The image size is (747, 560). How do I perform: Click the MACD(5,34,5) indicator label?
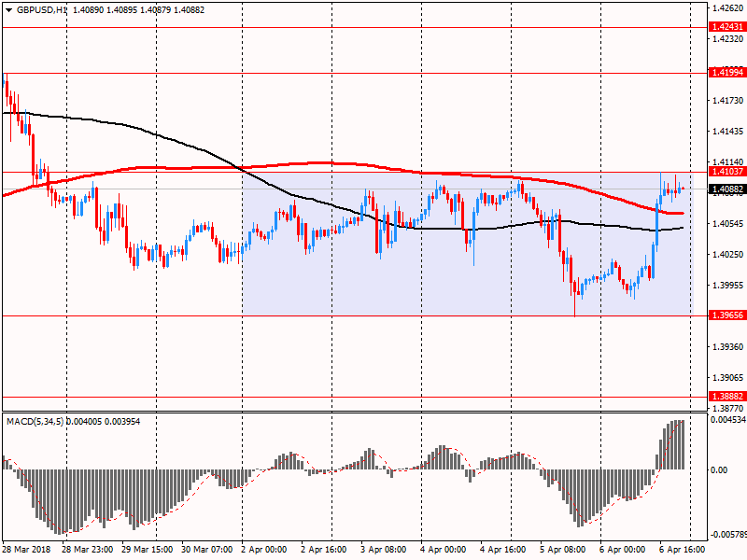click(x=35, y=422)
